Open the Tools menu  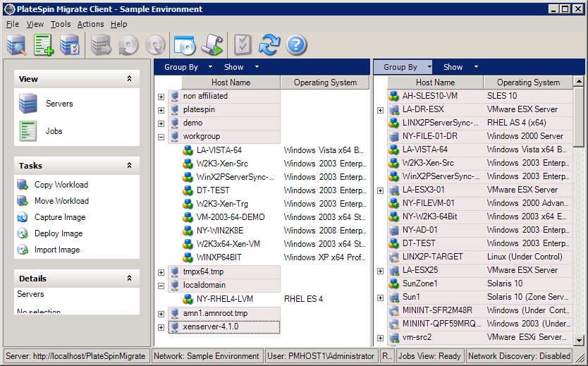[x=61, y=24]
